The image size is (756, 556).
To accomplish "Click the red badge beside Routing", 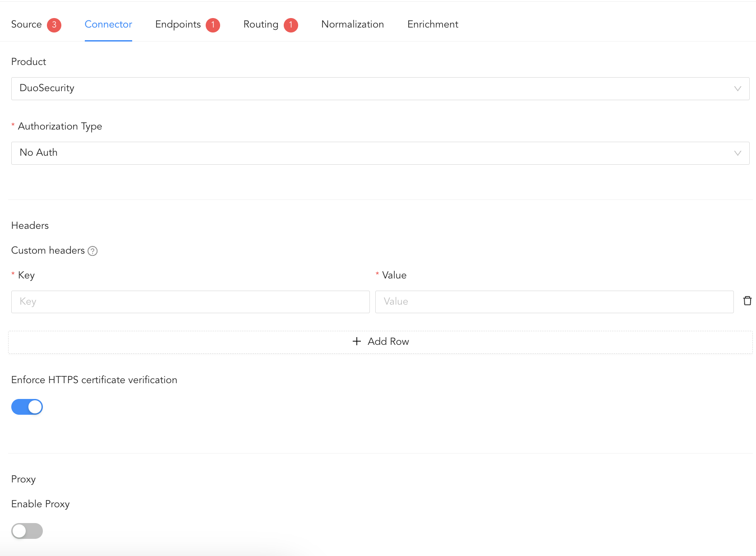I will point(291,25).
